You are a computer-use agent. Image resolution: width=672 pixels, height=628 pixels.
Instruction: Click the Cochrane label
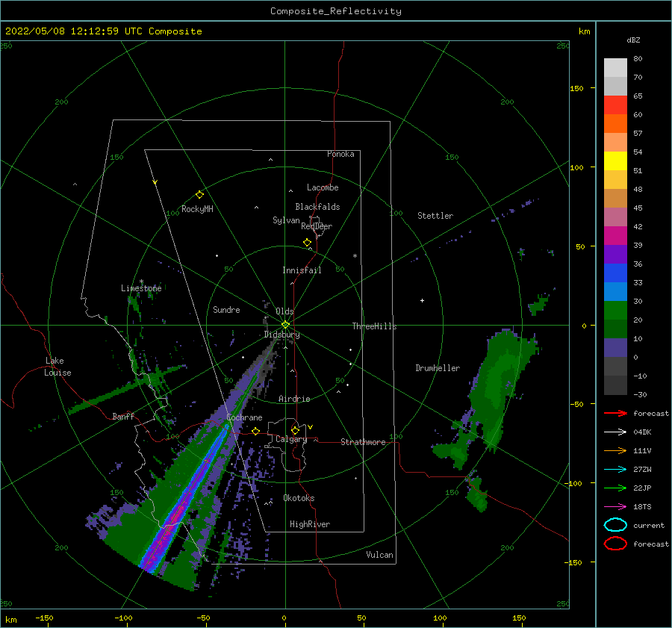click(x=244, y=417)
